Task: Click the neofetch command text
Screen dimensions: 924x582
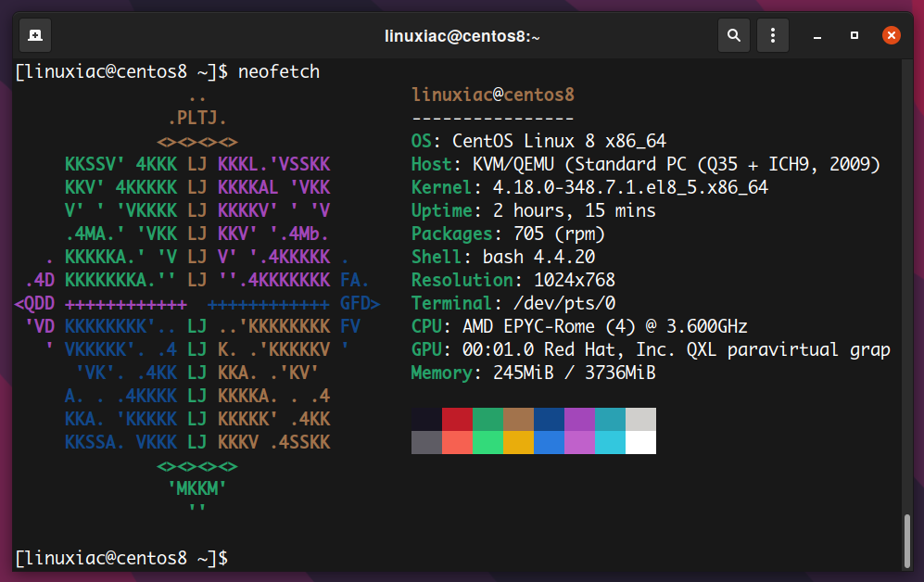Action: click(279, 72)
